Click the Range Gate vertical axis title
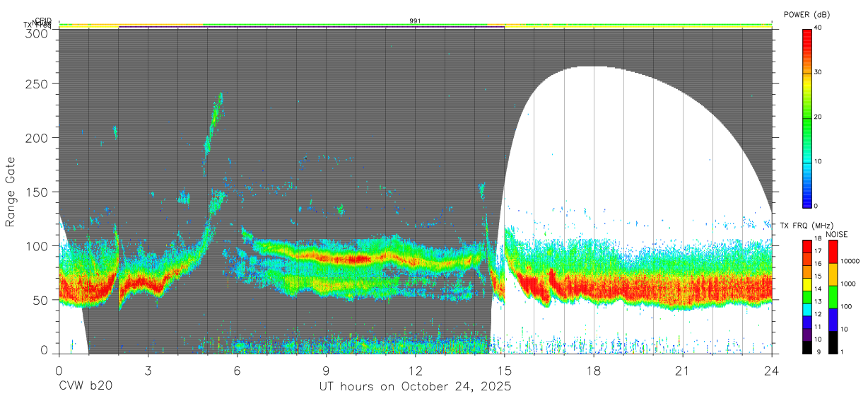This screenshot has height=401, width=868. coord(11,192)
